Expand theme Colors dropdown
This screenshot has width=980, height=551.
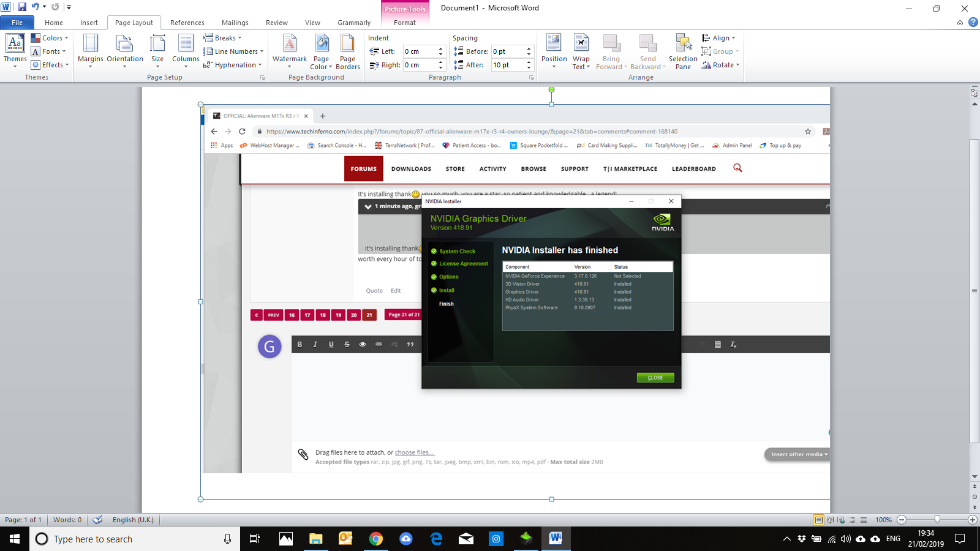pyautogui.click(x=50, y=38)
